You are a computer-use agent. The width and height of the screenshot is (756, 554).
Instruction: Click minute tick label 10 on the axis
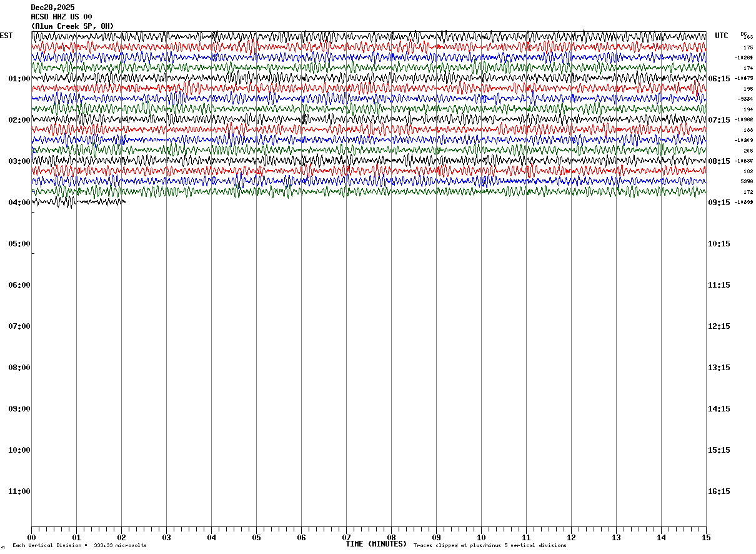pyautogui.click(x=481, y=537)
